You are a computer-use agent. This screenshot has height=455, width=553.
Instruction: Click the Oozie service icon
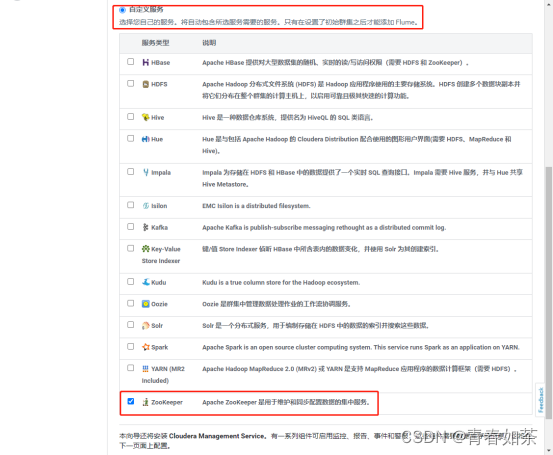click(x=146, y=304)
